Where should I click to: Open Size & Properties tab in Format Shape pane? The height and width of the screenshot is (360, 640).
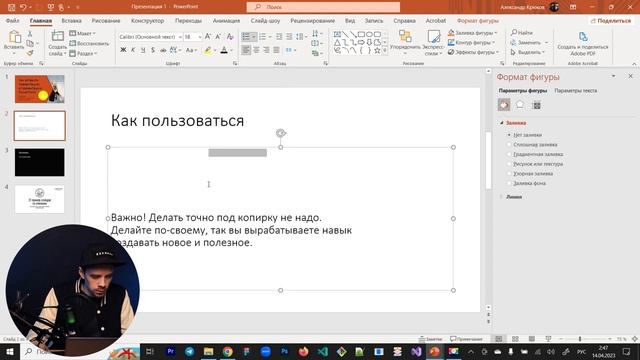pyautogui.click(x=537, y=105)
